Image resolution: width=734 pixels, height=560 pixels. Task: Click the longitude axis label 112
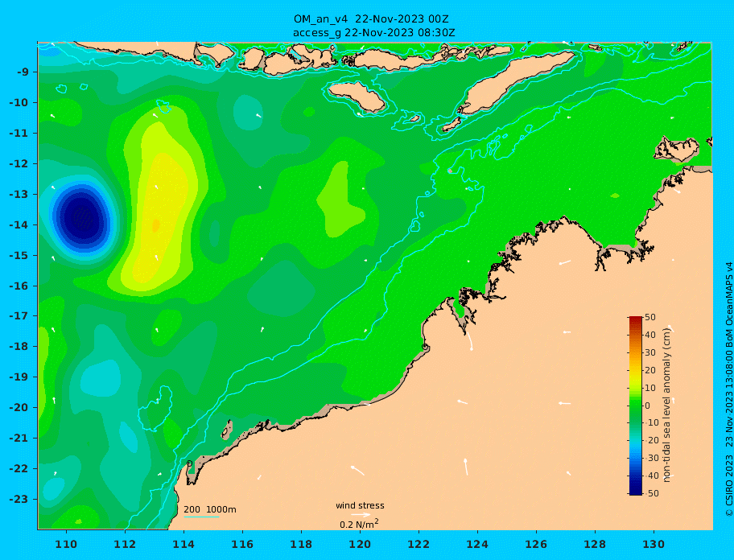125,545
